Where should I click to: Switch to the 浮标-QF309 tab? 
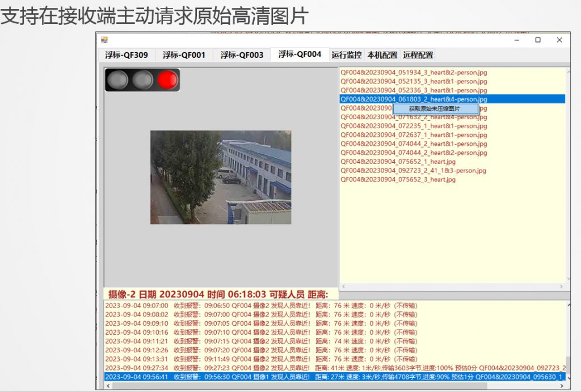tap(127, 55)
